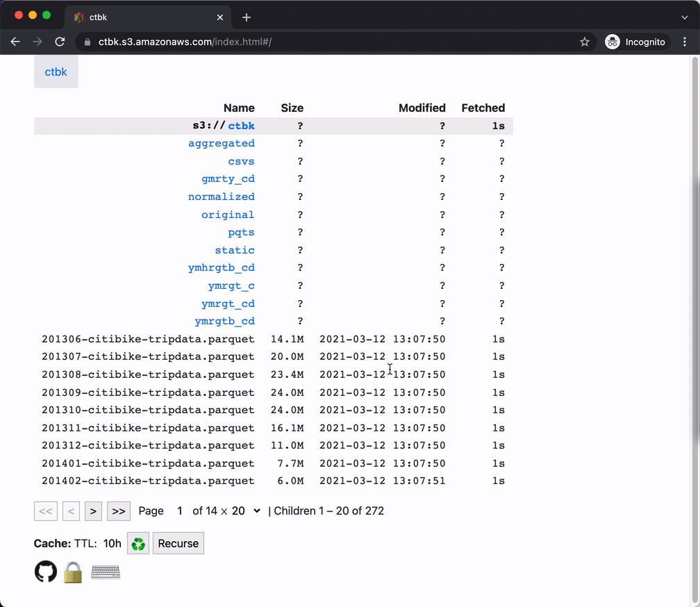
Task: Select 201307-citibike-tripdata.parquet file name
Action: click(148, 356)
